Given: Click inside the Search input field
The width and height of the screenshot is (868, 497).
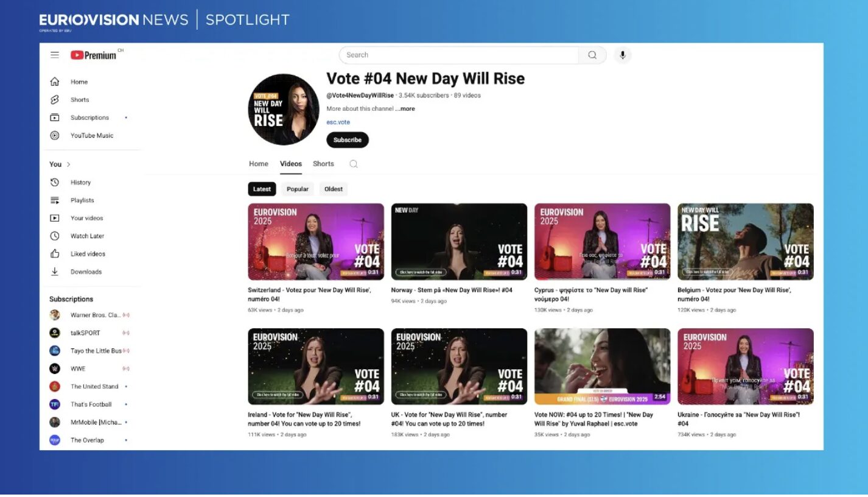Looking at the screenshot, I should [x=457, y=55].
